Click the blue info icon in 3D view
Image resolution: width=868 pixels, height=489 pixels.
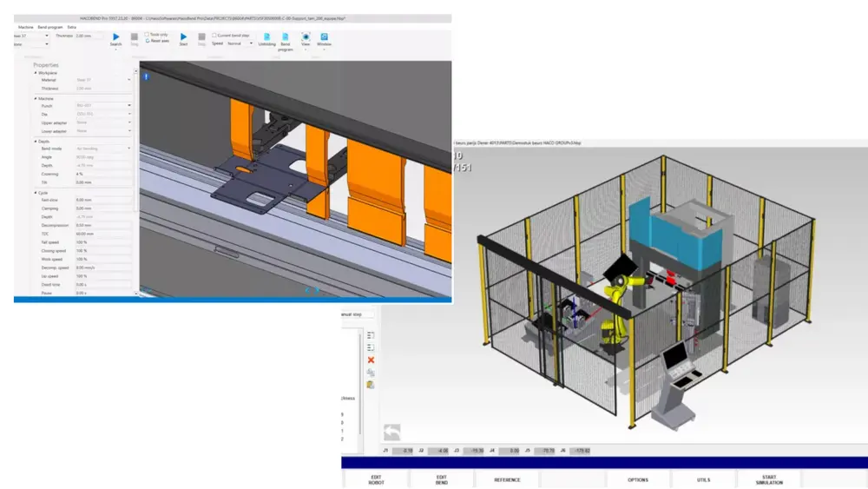pos(146,76)
